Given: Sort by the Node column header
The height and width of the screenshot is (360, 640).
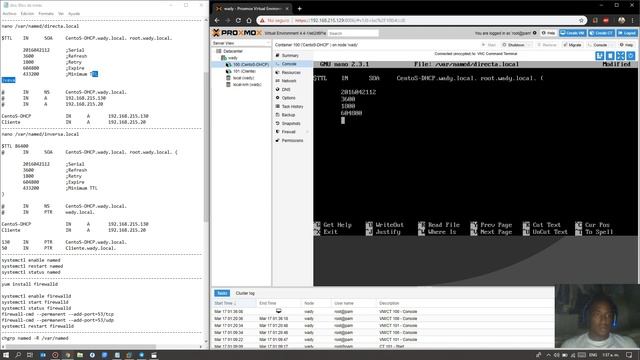Looking at the screenshot, I should [316, 303].
